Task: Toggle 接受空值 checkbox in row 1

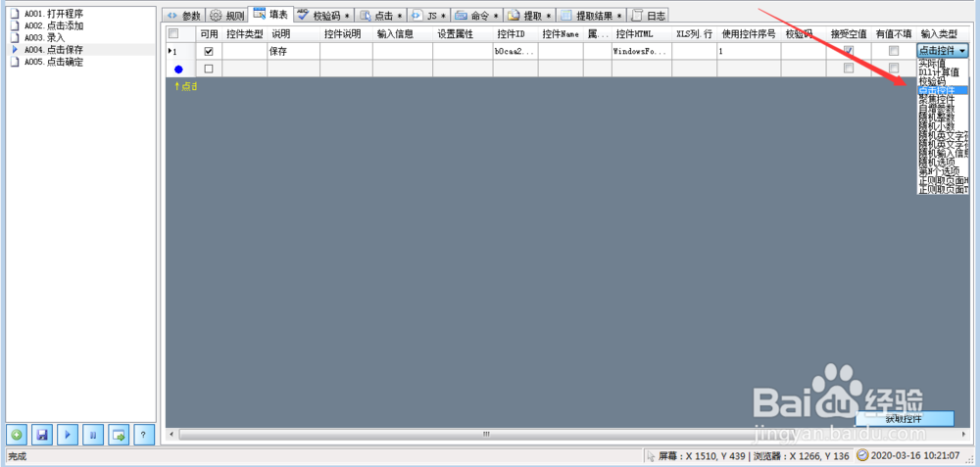Action: [x=848, y=51]
